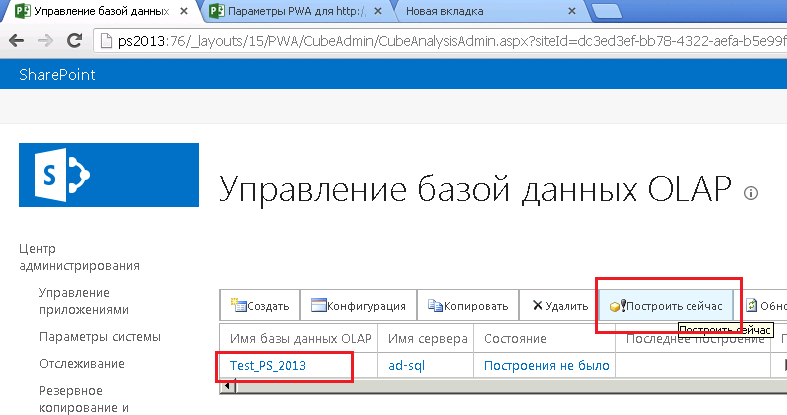Click the page icon in address bar
787x415 pixels.
click(x=106, y=41)
